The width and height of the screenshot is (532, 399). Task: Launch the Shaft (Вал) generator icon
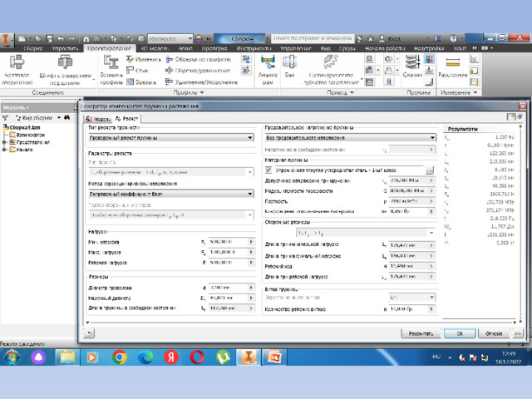pyautogui.click(x=290, y=65)
